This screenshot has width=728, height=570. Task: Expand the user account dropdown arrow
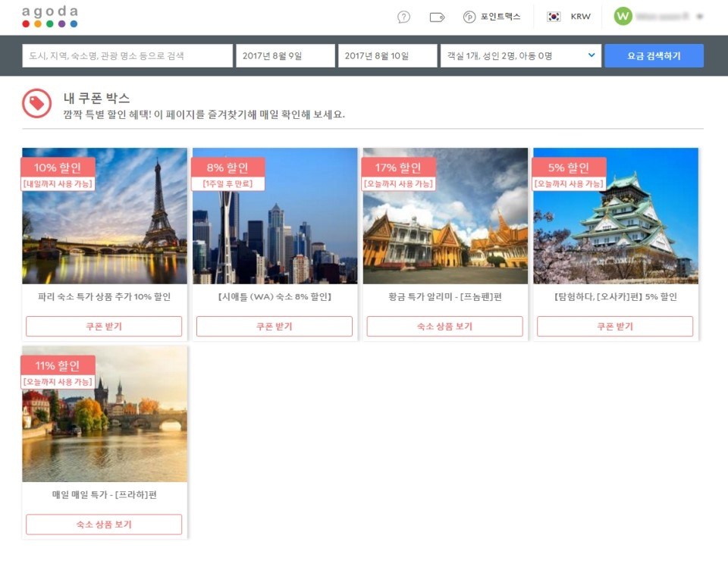coord(699,17)
